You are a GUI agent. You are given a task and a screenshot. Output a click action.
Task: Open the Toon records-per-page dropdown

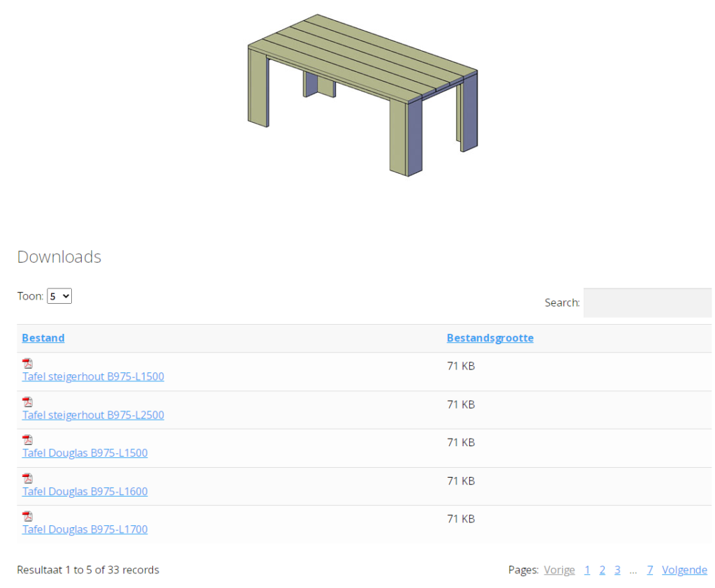(59, 295)
